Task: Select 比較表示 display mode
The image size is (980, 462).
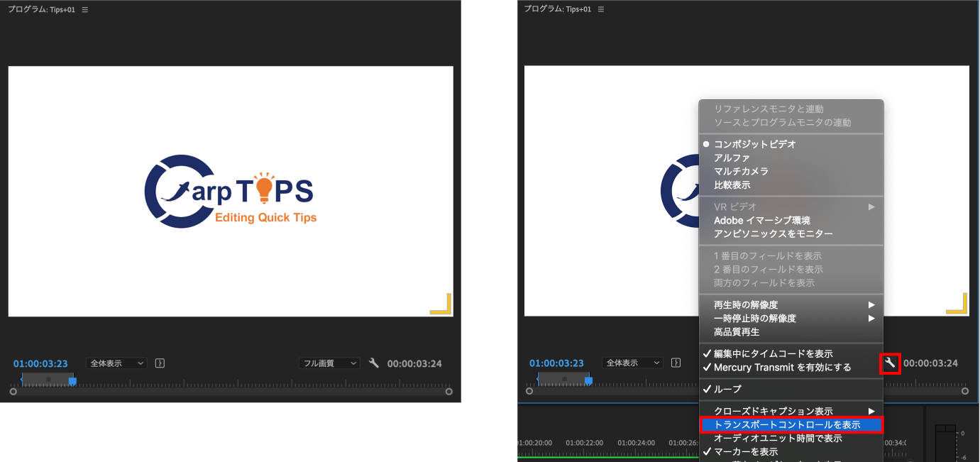Action: (x=791, y=185)
